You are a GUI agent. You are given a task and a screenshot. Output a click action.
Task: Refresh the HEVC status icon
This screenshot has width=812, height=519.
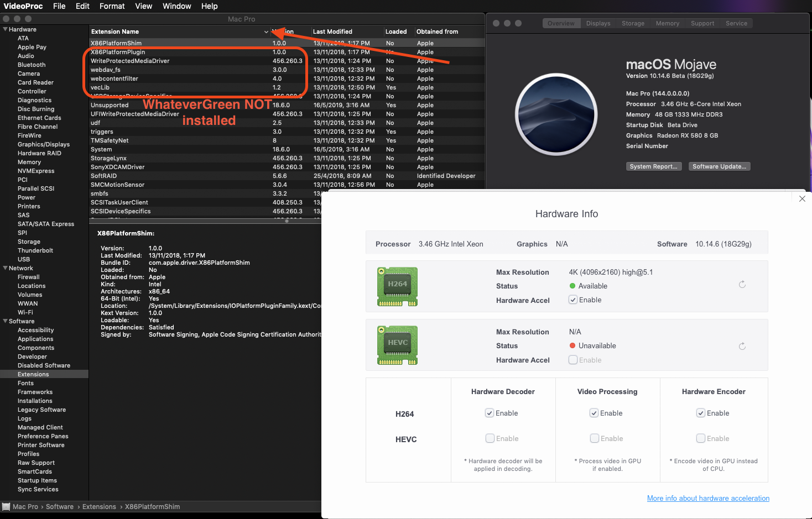point(742,346)
